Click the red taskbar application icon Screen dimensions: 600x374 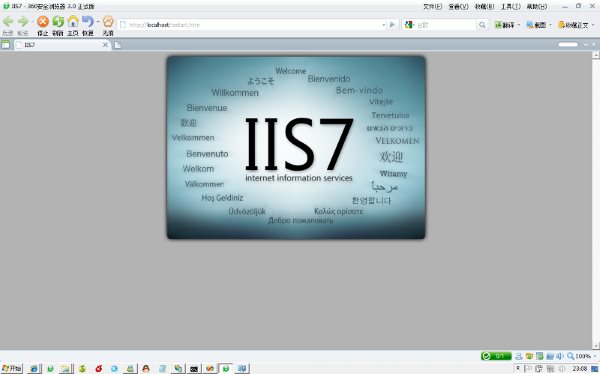(x=98, y=369)
